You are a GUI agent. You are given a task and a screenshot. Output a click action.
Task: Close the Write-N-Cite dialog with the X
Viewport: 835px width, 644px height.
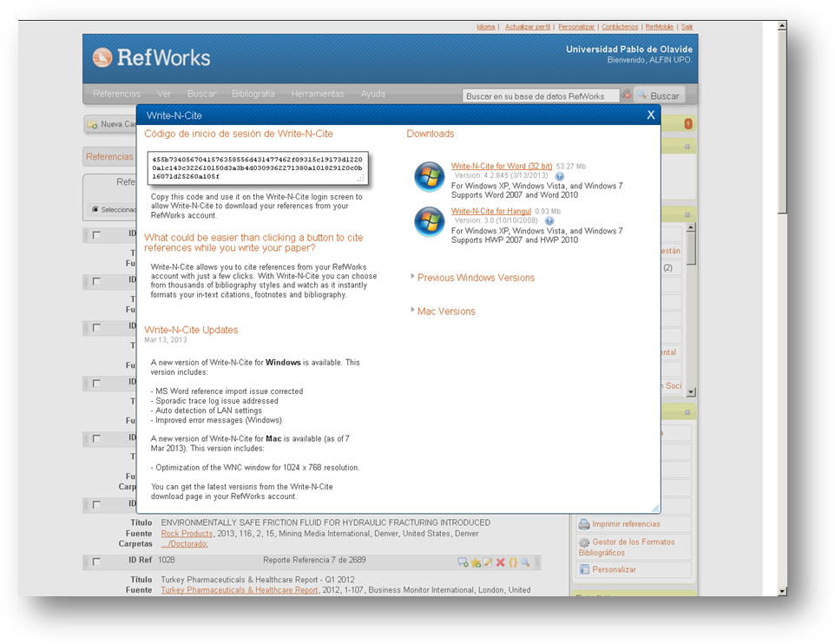click(x=651, y=115)
